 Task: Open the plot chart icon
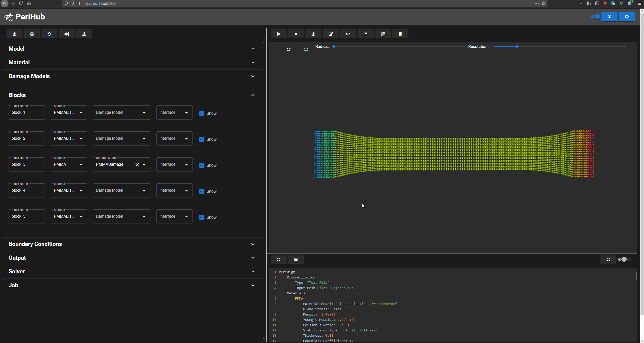[x=348, y=34]
